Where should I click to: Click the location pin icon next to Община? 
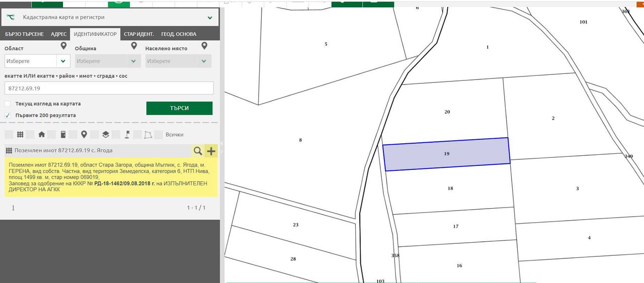134,46
